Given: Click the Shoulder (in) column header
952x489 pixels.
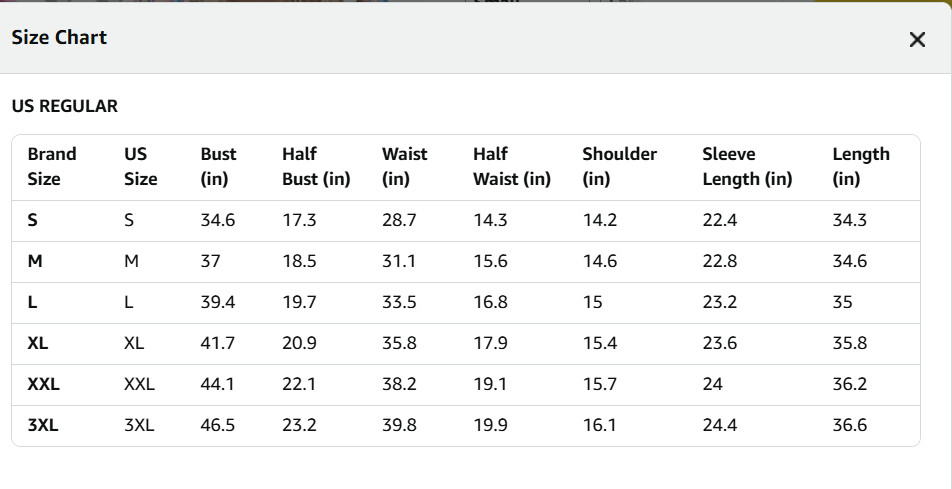Looking at the screenshot, I should 619,166.
